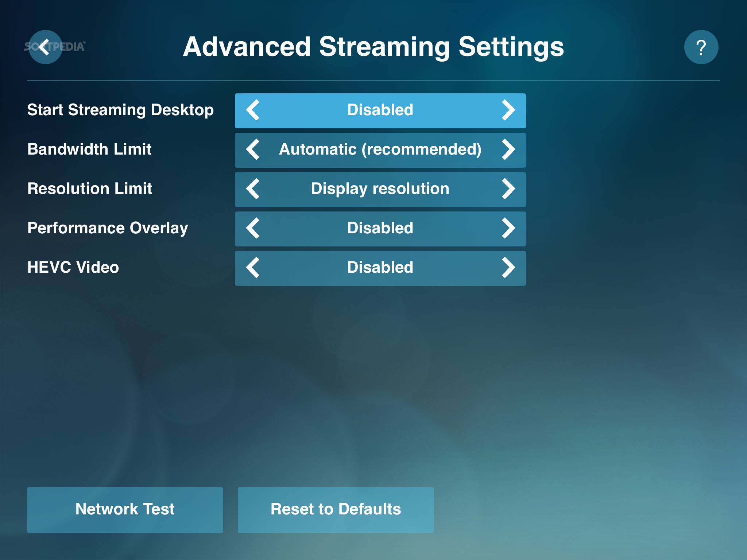The height and width of the screenshot is (560, 747).
Task: Run the Network Test
Action: tap(125, 509)
